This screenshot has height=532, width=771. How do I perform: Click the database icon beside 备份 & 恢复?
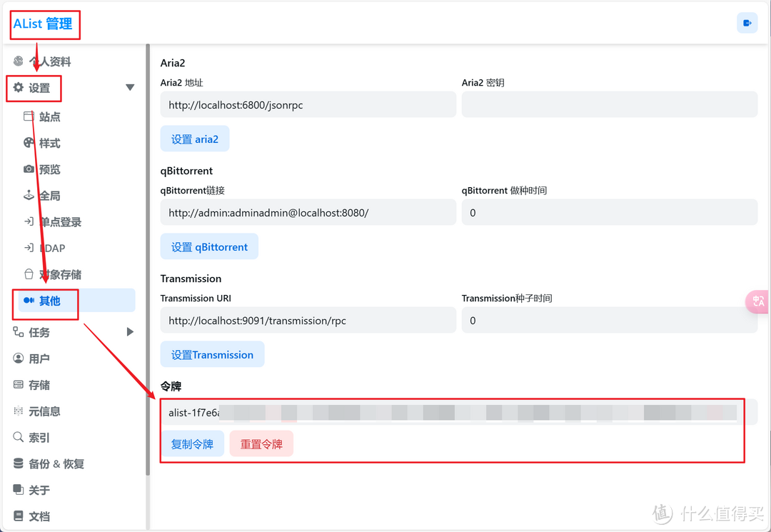point(19,463)
